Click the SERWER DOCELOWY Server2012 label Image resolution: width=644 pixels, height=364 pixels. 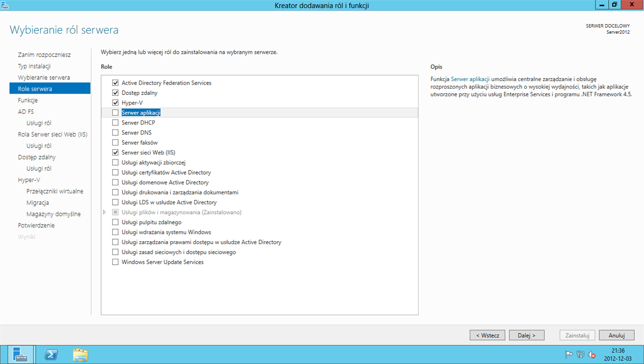coord(608,29)
